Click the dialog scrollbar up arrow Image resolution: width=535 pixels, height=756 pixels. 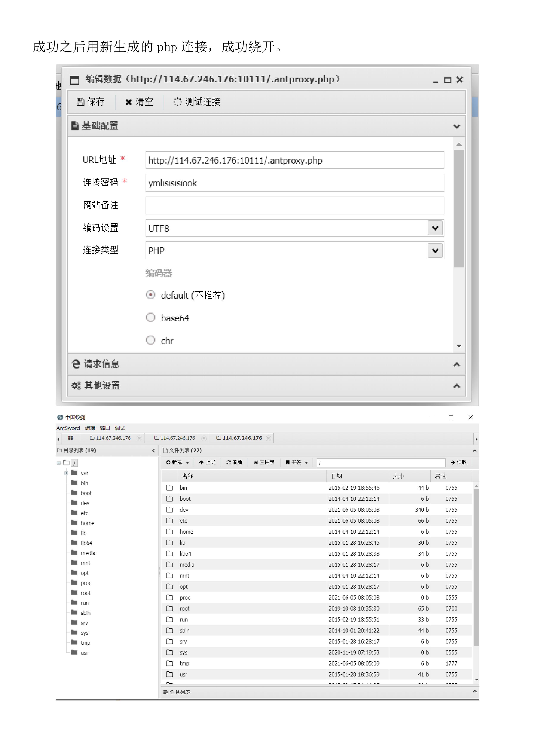459,145
